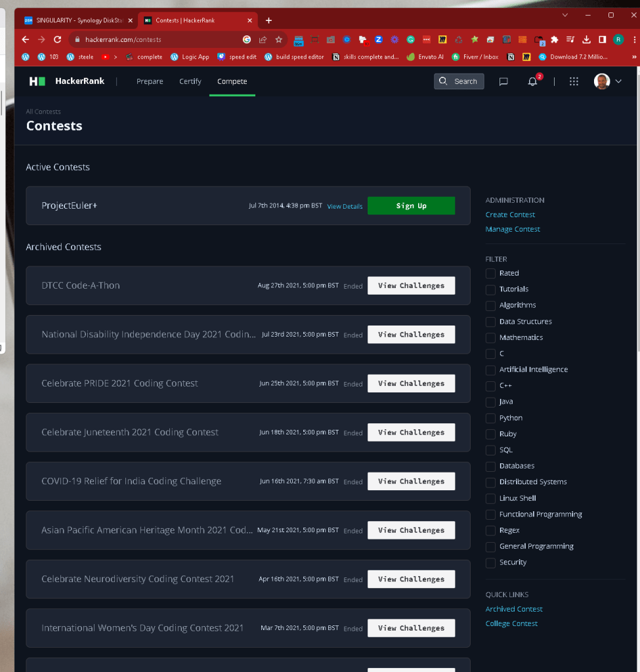Open View Details for ProjectEuler+
The width and height of the screenshot is (640, 672).
point(345,207)
